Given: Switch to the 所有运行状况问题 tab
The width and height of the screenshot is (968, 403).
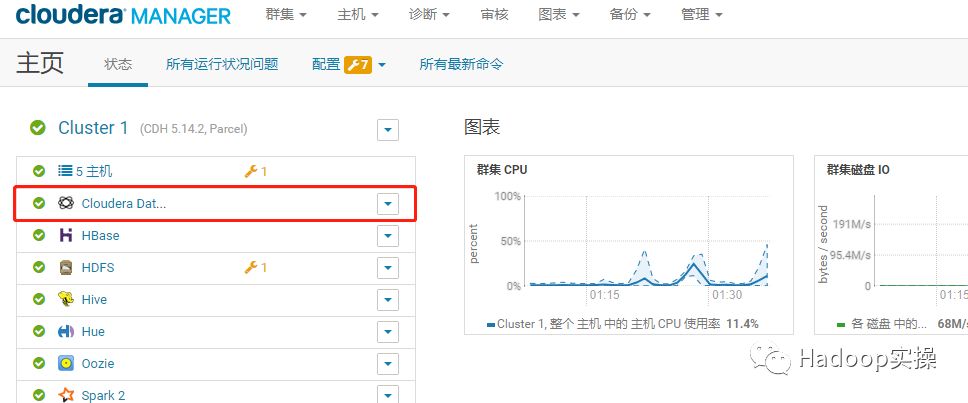Looking at the screenshot, I should point(222,64).
